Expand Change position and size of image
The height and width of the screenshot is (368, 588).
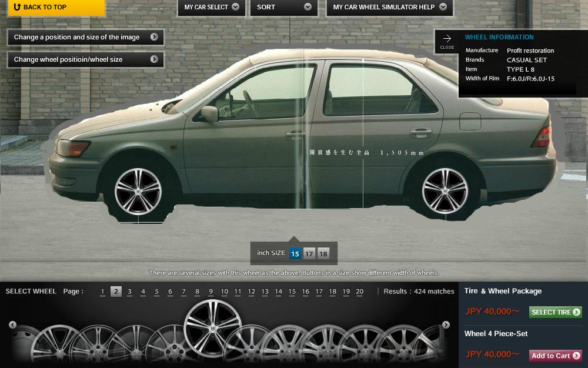coord(85,37)
